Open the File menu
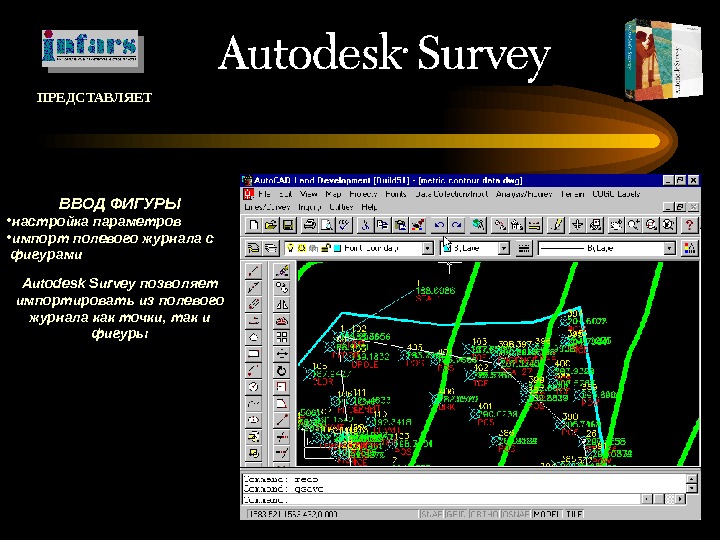The height and width of the screenshot is (540, 720). [264, 194]
